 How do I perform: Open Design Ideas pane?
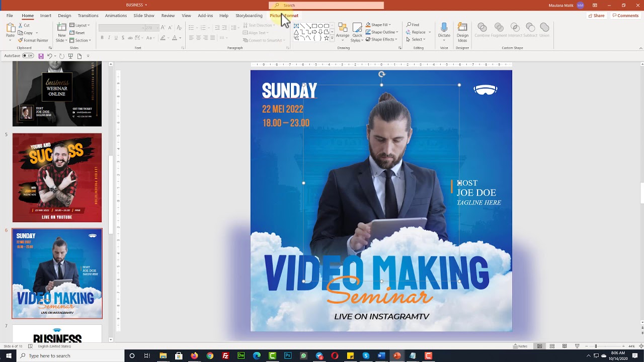(462, 28)
